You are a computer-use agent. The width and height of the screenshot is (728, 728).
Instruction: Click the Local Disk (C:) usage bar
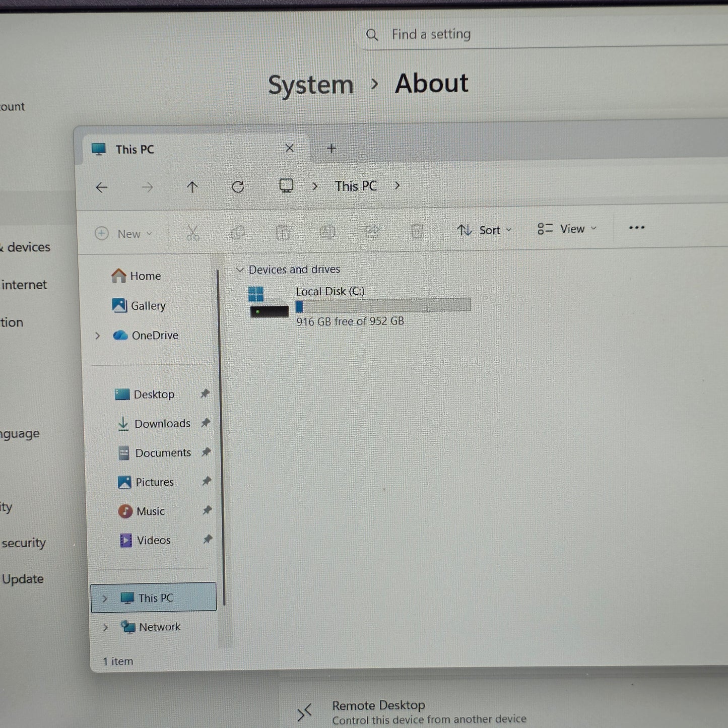[x=383, y=305]
